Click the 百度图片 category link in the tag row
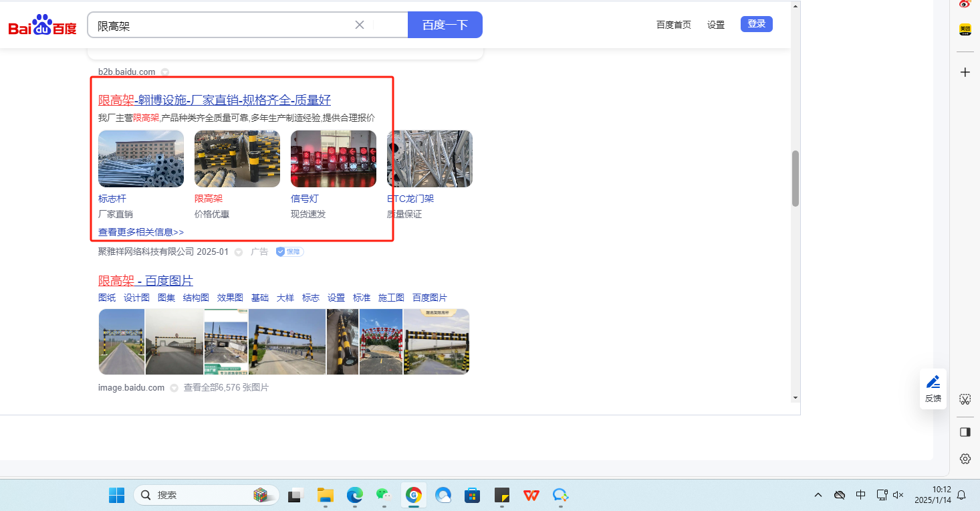 point(430,298)
